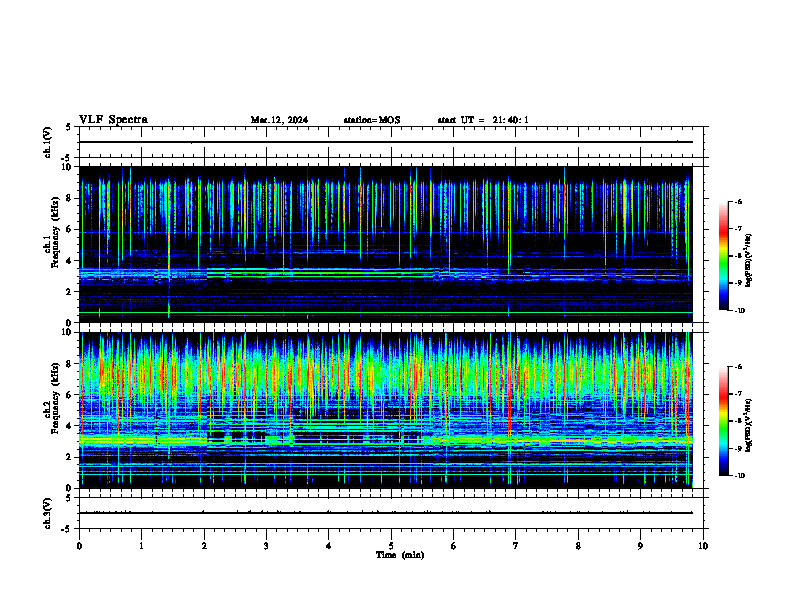Screen dimensions: 792x612
Task: Click time axis tick label "3"
Action: click(266, 546)
